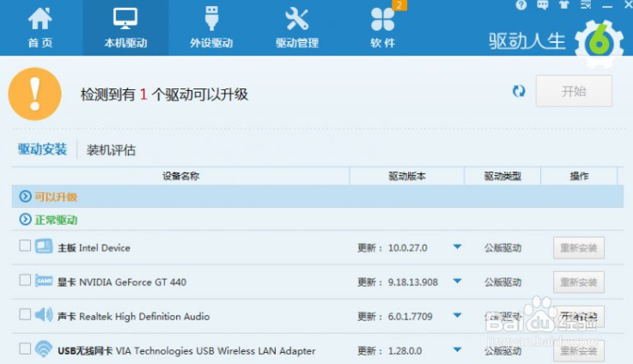Open version dropdown for 9.18.13.908
The width and height of the screenshot is (633, 364).
[x=458, y=282]
